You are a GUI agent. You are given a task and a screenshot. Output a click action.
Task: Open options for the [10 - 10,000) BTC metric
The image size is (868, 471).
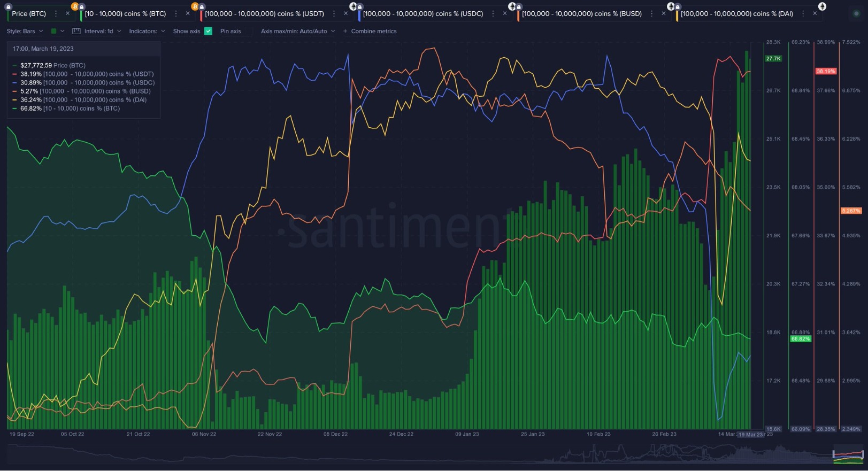[x=176, y=14]
